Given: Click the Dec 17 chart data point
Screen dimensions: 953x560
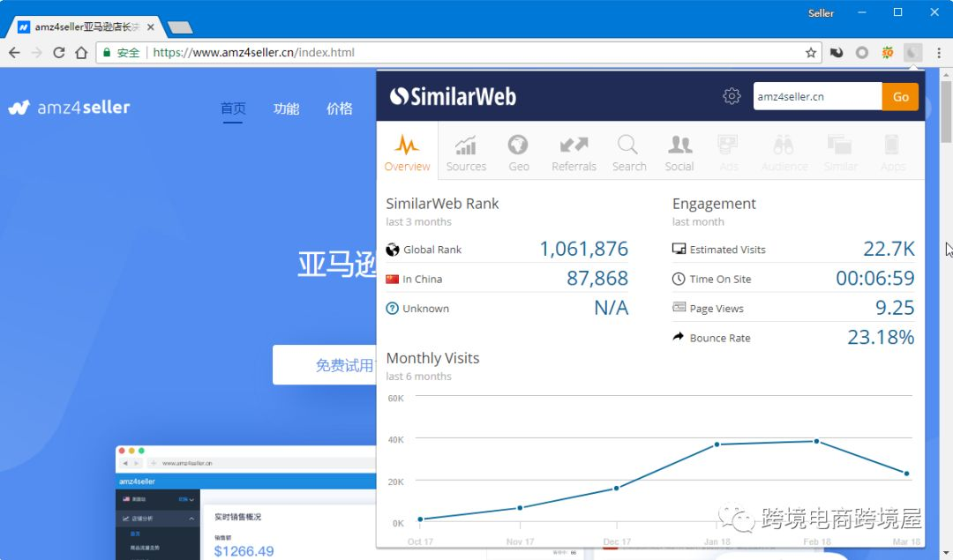Looking at the screenshot, I should click(x=616, y=489).
